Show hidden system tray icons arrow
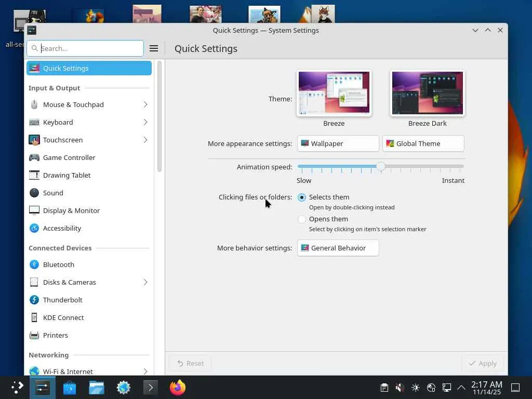This screenshot has height=399, width=532. coord(461,387)
